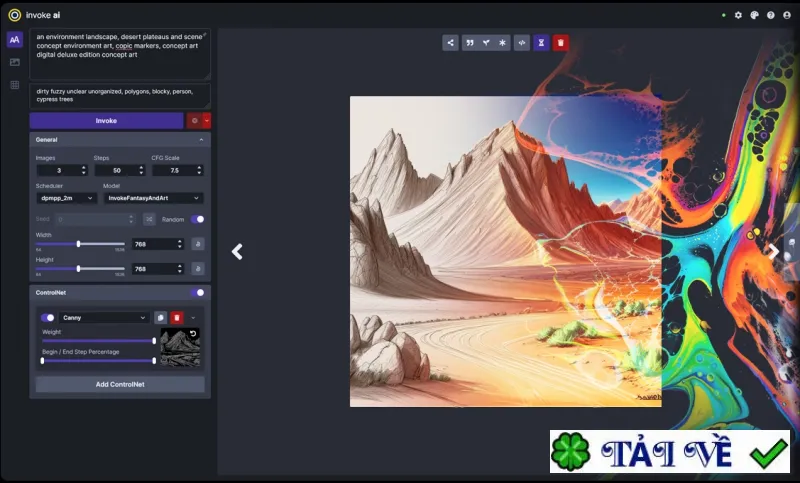Disable the ControlNet section toggle
The width and height of the screenshot is (800, 483).
(197, 292)
